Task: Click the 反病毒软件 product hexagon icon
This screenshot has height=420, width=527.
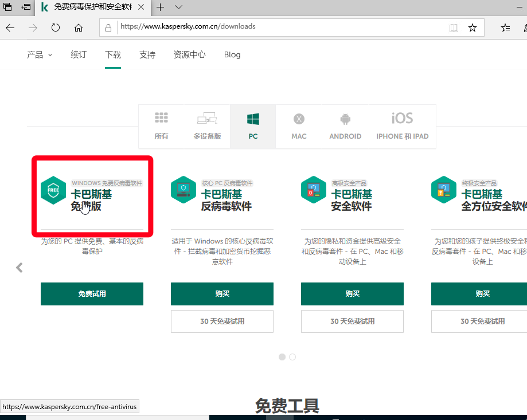Action: pyautogui.click(x=183, y=190)
